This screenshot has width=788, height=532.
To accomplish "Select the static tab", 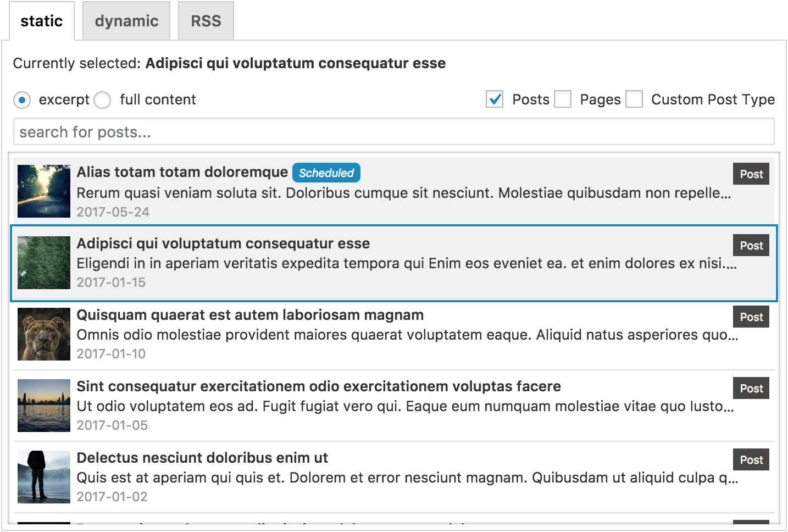I will click(x=42, y=21).
